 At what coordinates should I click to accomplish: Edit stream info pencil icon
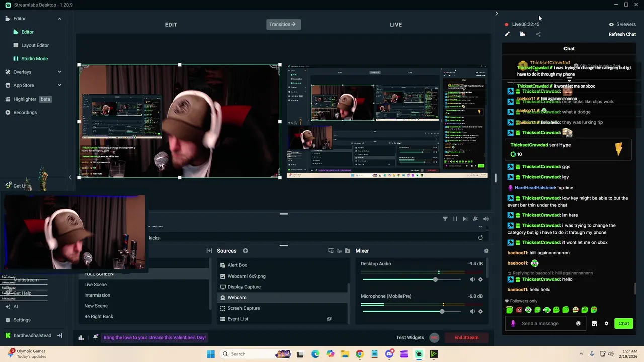point(507,34)
